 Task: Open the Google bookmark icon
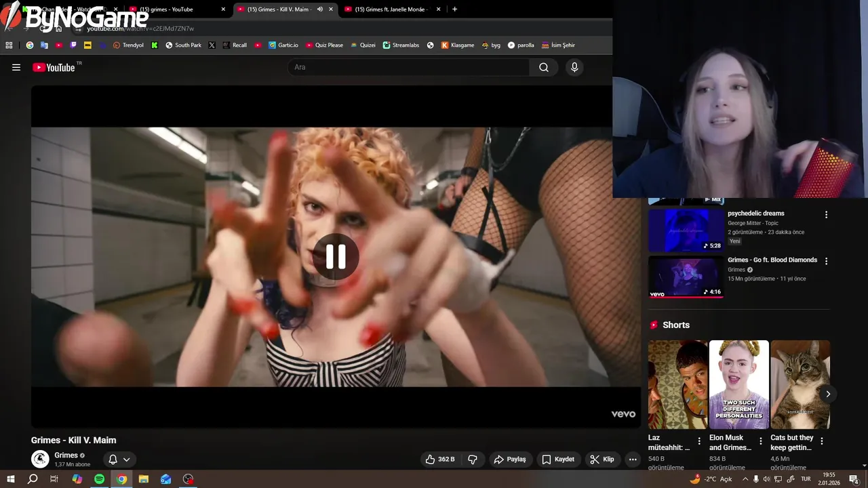pos(30,45)
